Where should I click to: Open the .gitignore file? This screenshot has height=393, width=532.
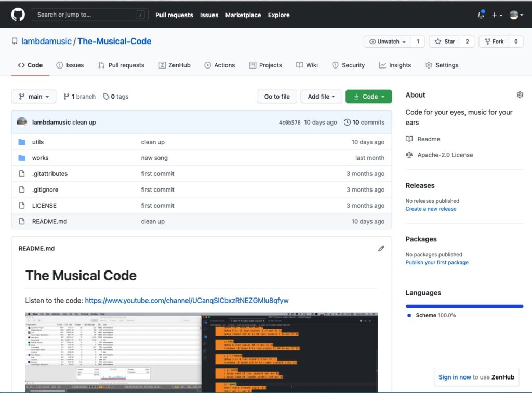tap(45, 189)
